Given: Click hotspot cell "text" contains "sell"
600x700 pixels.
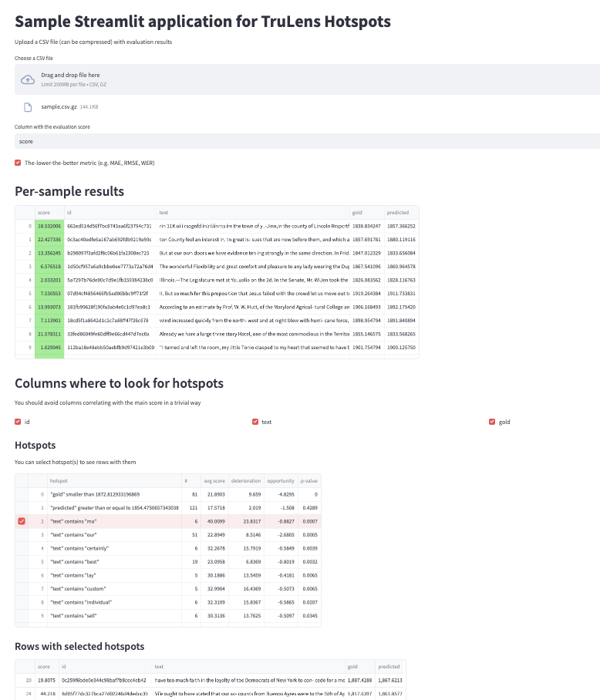Looking at the screenshot, I should pyautogui.click(x=114, y=616).
